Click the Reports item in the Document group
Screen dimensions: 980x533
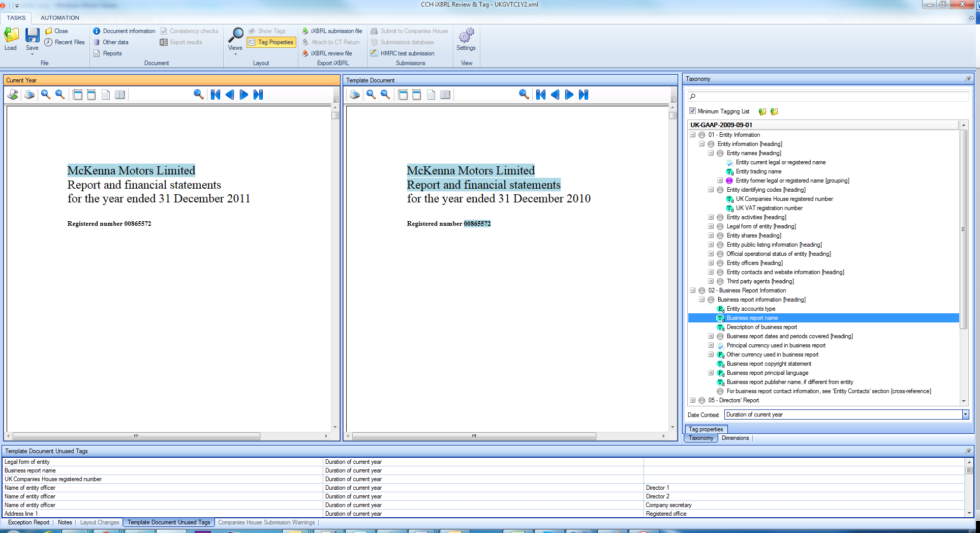point(108,53)
